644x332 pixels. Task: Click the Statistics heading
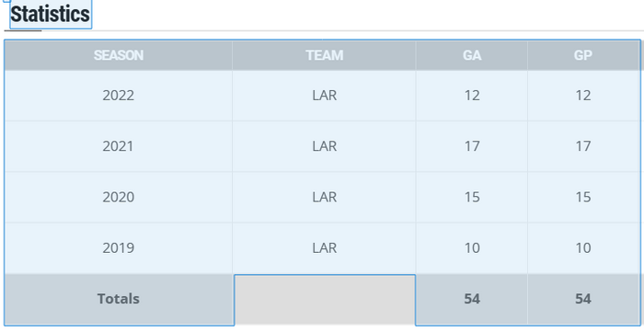[50, 15]
